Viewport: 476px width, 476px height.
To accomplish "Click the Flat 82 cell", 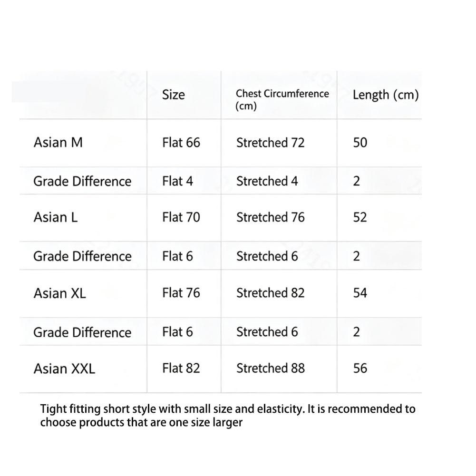I will (x=181, y=368).
